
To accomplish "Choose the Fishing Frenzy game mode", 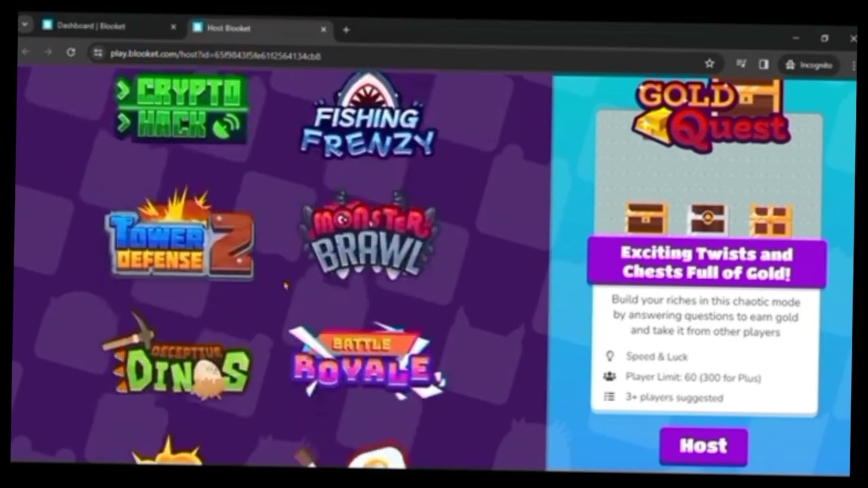I will tap(368, 115).
